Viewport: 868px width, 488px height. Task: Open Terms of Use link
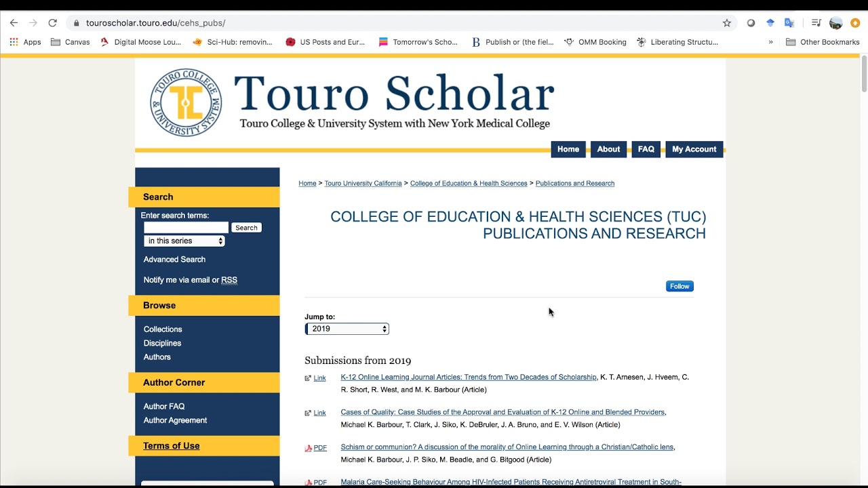coord(172,446)
